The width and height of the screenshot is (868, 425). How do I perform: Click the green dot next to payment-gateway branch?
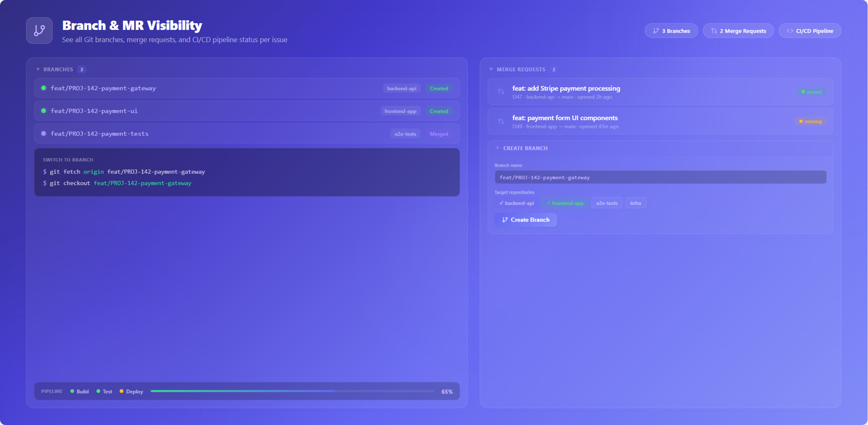point(43,88)
